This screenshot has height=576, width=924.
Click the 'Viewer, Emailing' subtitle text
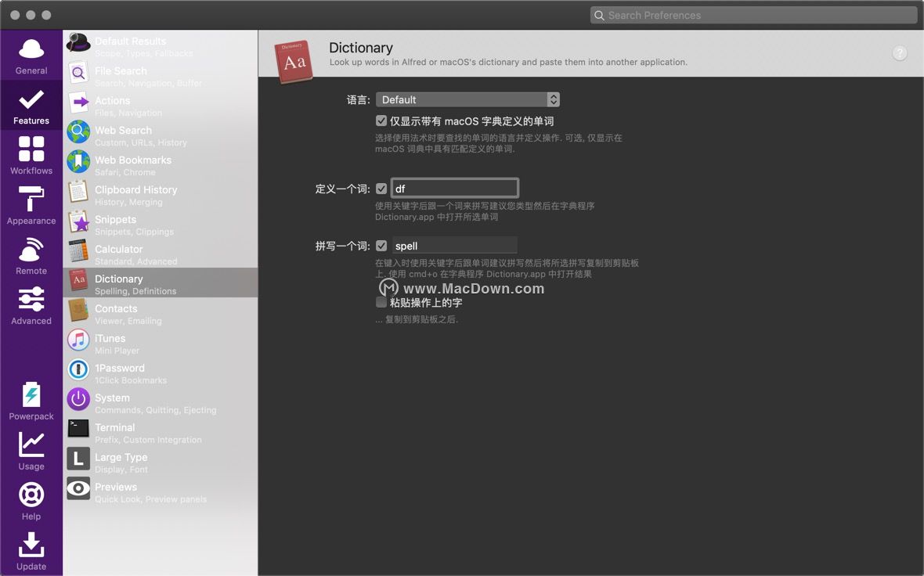(128, 321)
